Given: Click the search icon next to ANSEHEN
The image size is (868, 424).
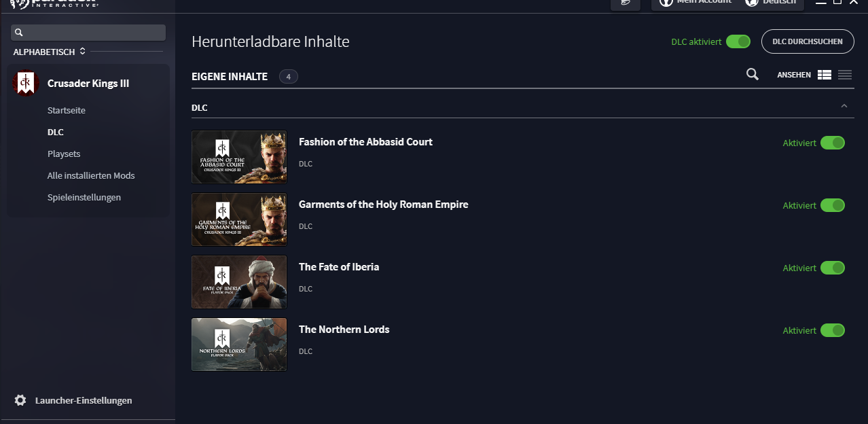Looking at the screenshot, I should click(752, 74).
